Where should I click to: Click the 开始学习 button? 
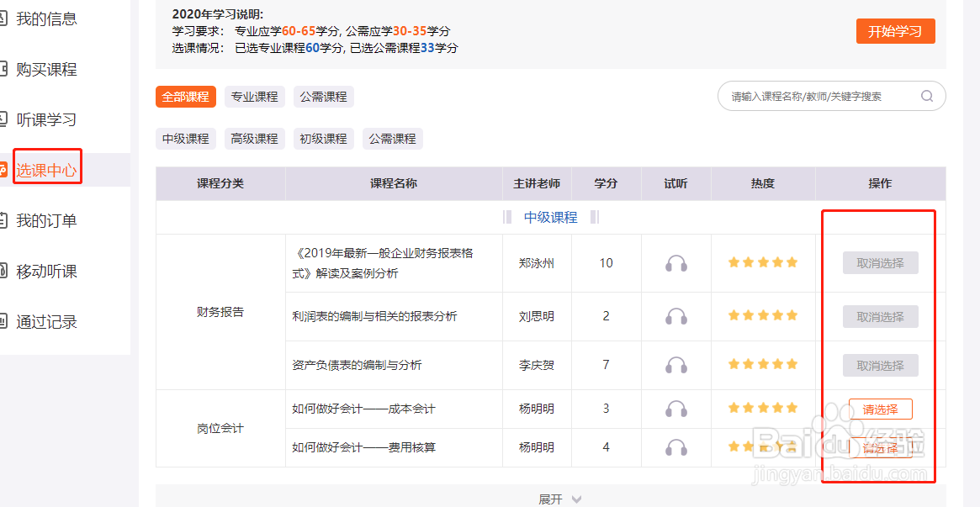pyautogui.click(x=895, y=29)
